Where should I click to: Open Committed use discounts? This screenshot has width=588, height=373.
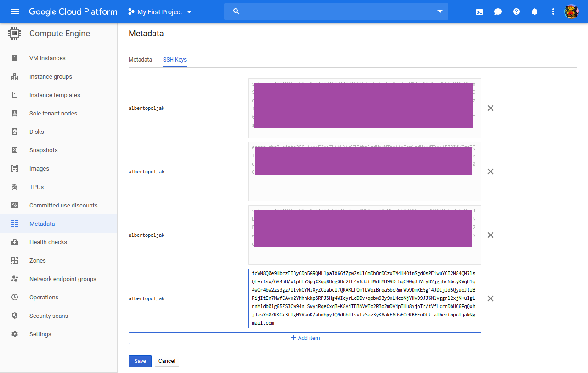coord(63,206)
